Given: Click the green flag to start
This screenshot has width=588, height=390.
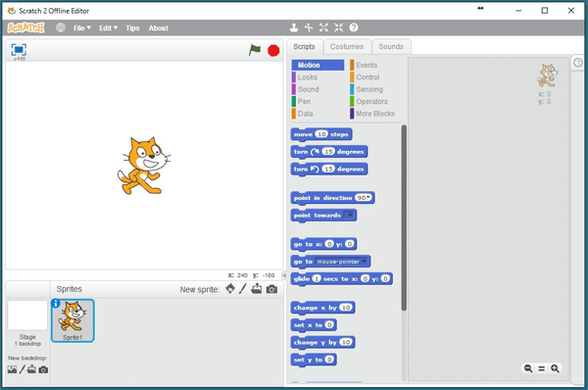Looking at the screenshot, I should 255,50.
